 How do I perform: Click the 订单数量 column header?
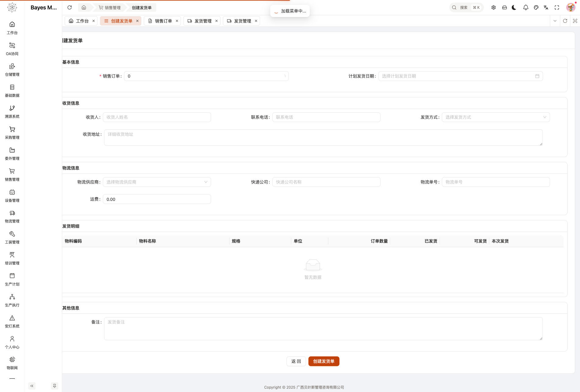coord(359,241)
